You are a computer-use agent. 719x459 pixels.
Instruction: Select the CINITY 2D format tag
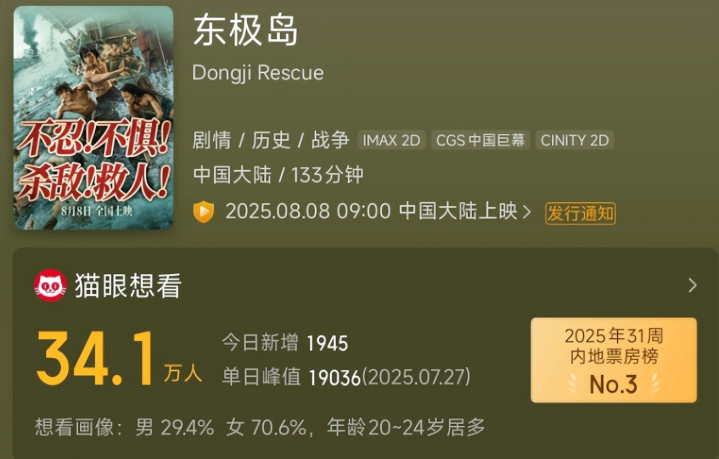575,140
